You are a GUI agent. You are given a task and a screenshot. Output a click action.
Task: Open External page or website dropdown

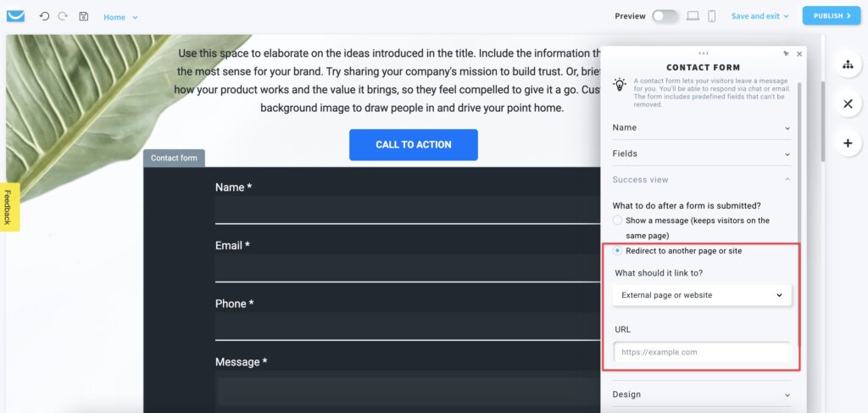pyautogui.click(x=701, y=295)
